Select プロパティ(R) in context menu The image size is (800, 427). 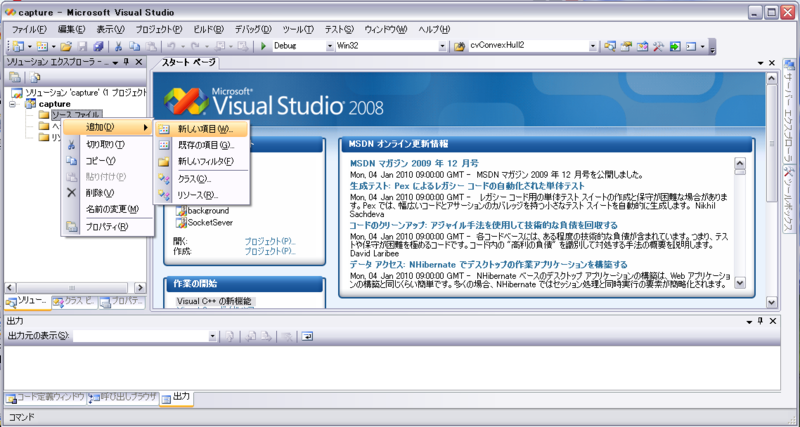click(x=107, y=227)
